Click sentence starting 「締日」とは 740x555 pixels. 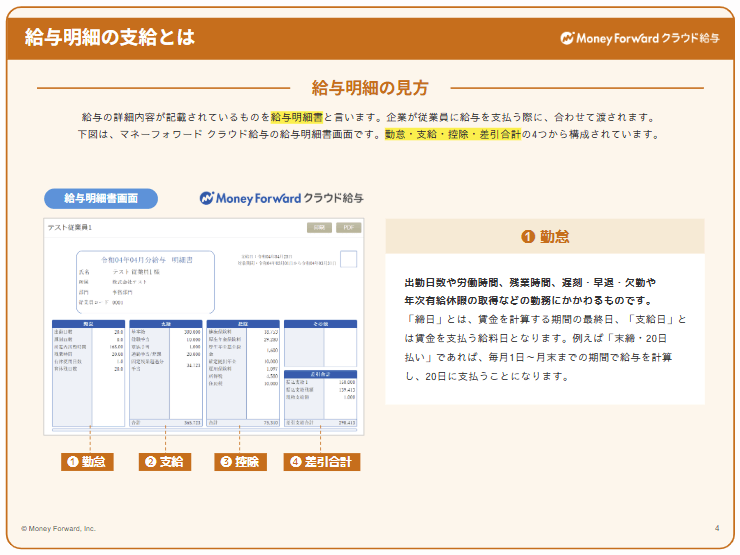(545, 348)
